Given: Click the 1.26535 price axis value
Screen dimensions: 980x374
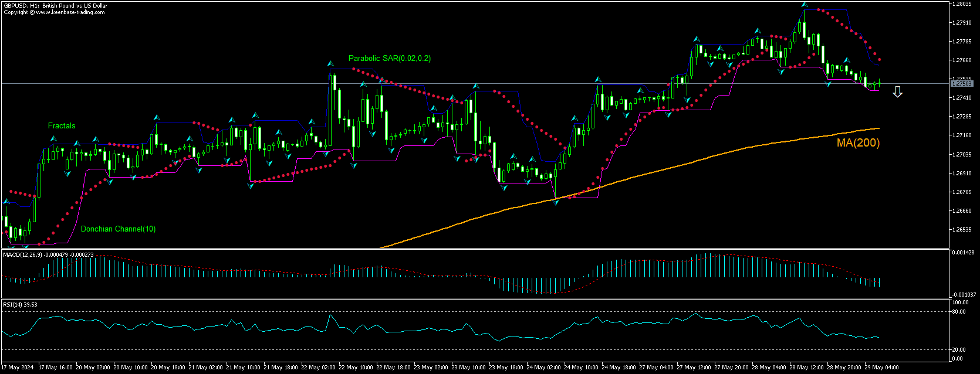Looking at the screenshot, I should click(x=962, y=230).
